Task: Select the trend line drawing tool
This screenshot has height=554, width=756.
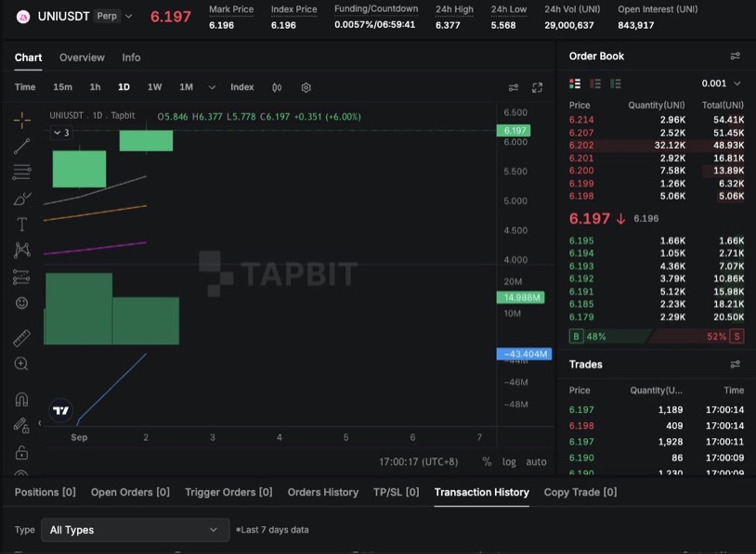Action: [x=21, y=146]
